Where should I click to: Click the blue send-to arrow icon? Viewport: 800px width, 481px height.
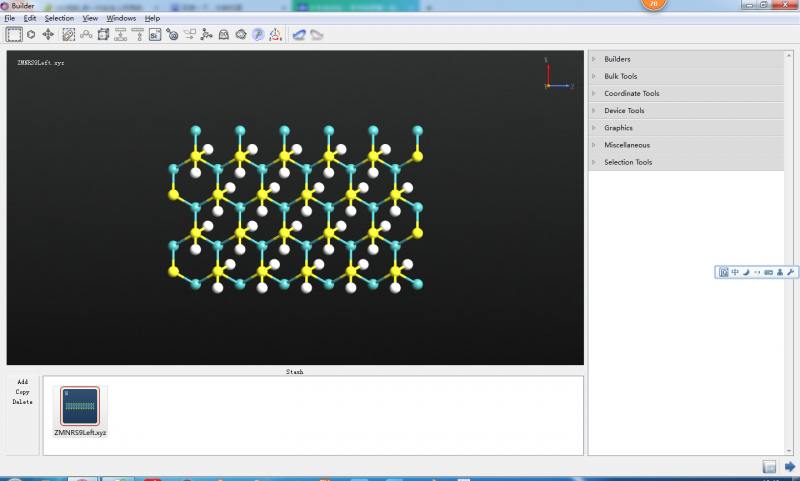[x=789, y=467]
